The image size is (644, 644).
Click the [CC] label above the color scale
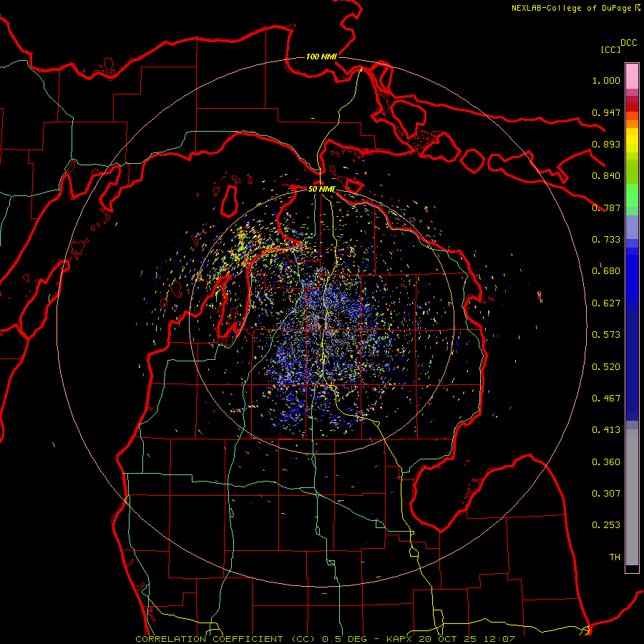610,49
